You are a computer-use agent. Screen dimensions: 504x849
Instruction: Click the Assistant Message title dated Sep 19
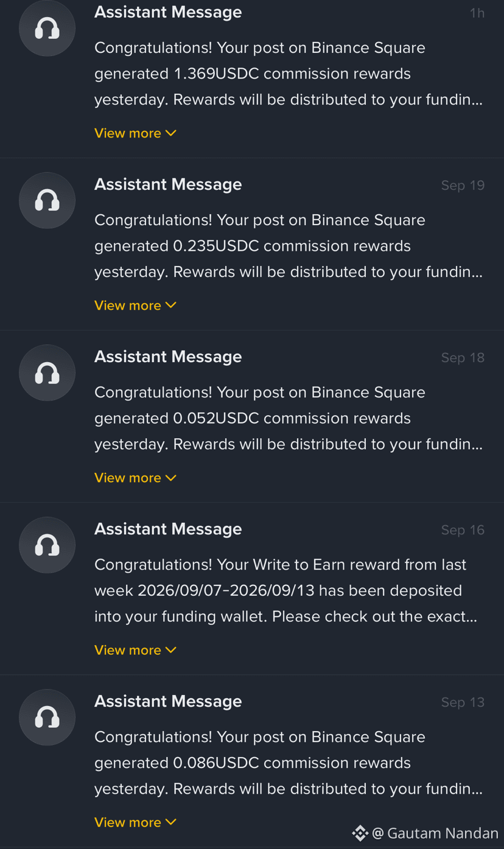click(x=168, y=184)
